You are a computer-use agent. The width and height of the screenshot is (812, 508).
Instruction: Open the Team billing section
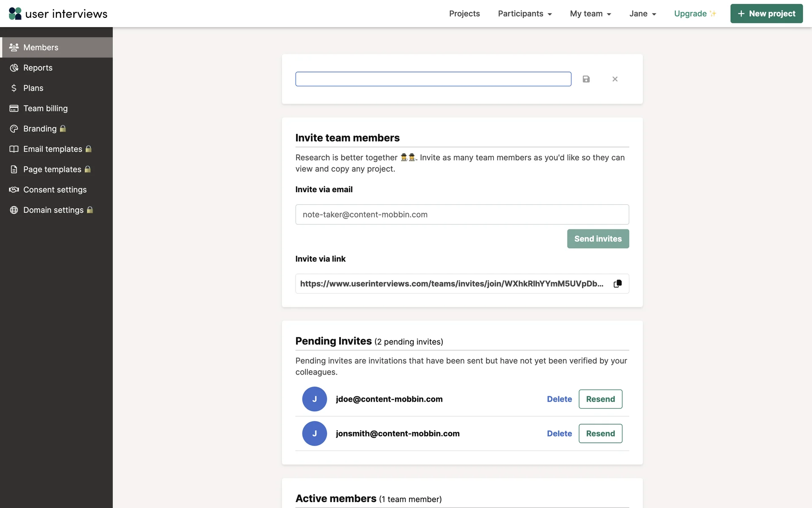pos(45,108)
